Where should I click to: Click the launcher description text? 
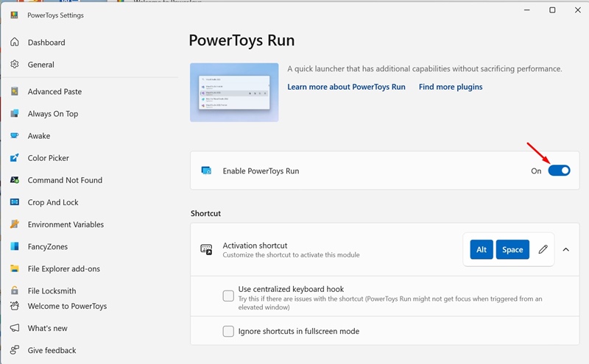[x=425, y=68]
